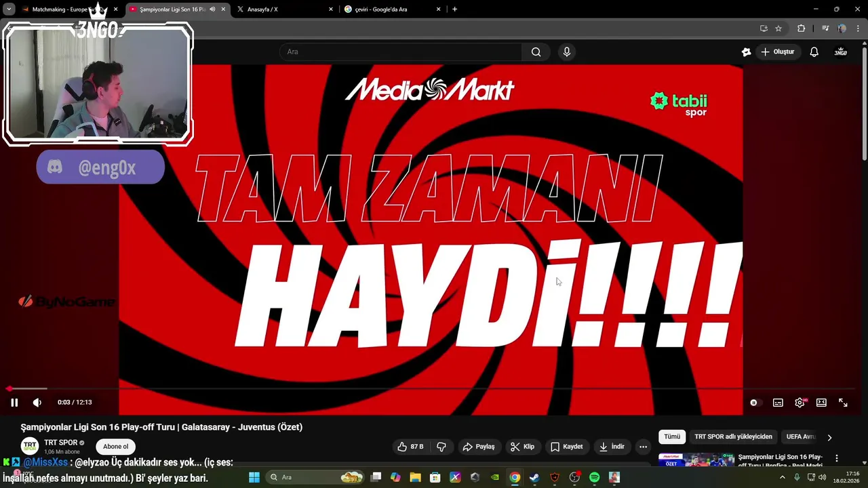
Task: Open more actions three-dot menu under video
Action: [x=643, y=447]
